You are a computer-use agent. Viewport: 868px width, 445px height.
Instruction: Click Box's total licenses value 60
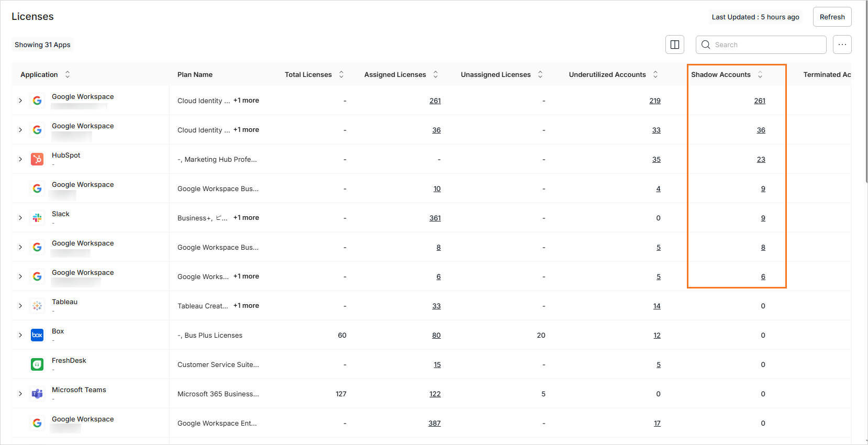coord(342,335)
